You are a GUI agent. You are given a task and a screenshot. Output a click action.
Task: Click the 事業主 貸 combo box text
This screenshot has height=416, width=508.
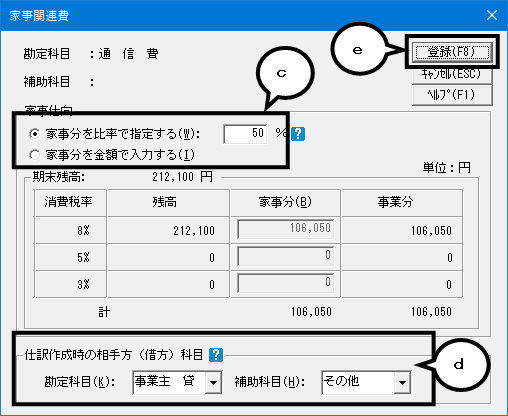pyautogui.click(x=169, y=382)
